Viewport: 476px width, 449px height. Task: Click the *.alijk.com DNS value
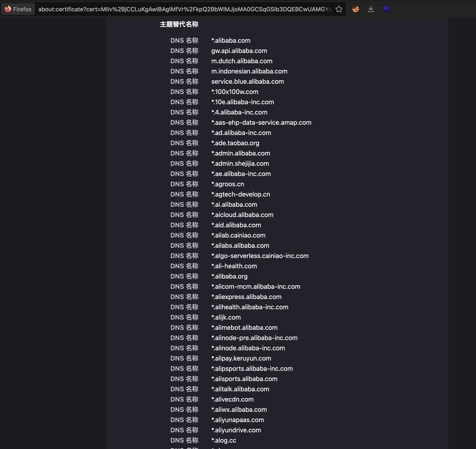pyautogui.click(x=226, y=317)
